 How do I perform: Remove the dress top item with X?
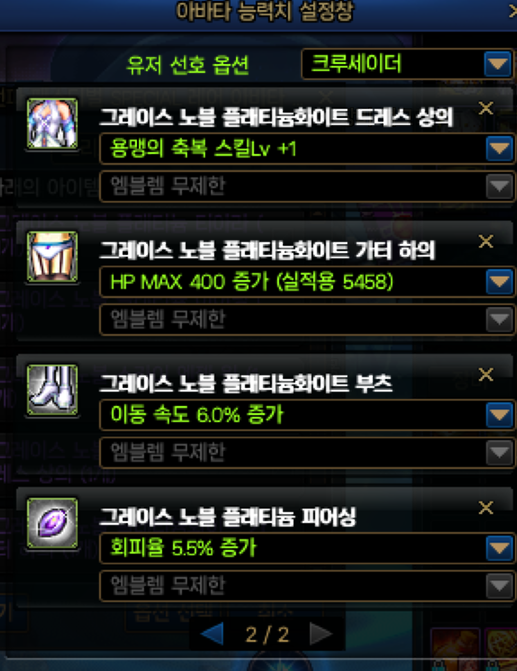[x=486, y=108]
